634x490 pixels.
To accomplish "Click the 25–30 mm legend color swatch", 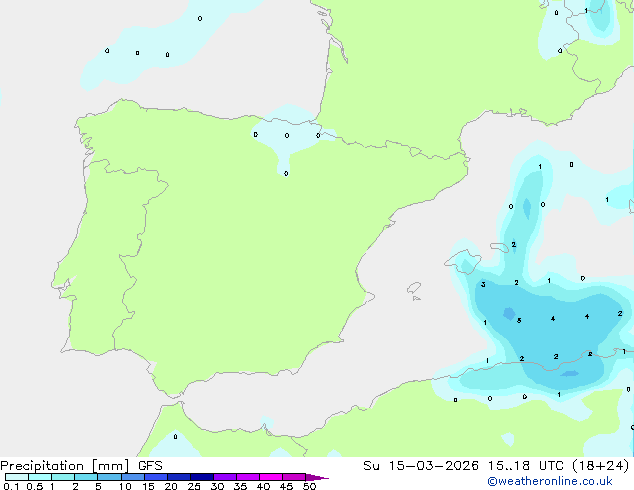I will tap(202, 477).
